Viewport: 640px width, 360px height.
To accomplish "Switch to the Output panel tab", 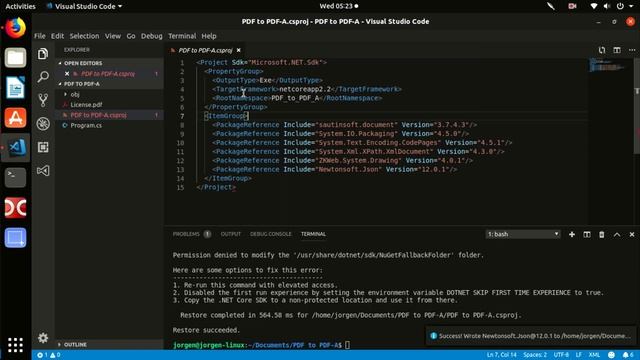I will click(231, 234).
